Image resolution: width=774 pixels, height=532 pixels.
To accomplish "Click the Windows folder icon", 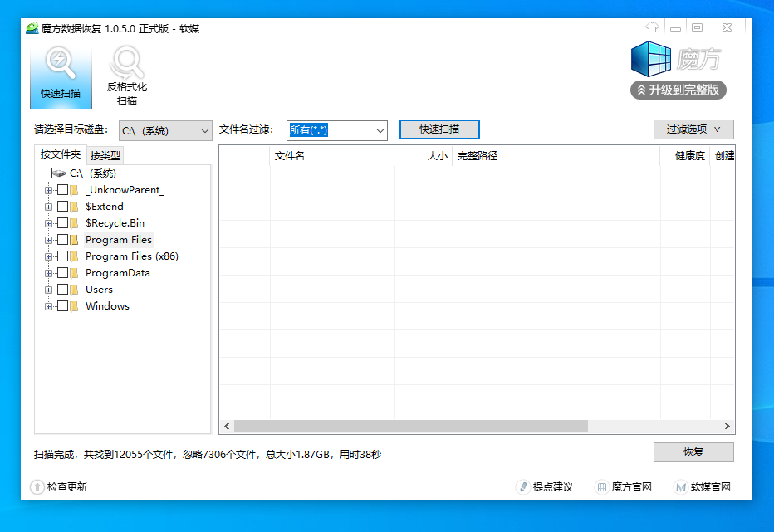I will coord(74,306).
